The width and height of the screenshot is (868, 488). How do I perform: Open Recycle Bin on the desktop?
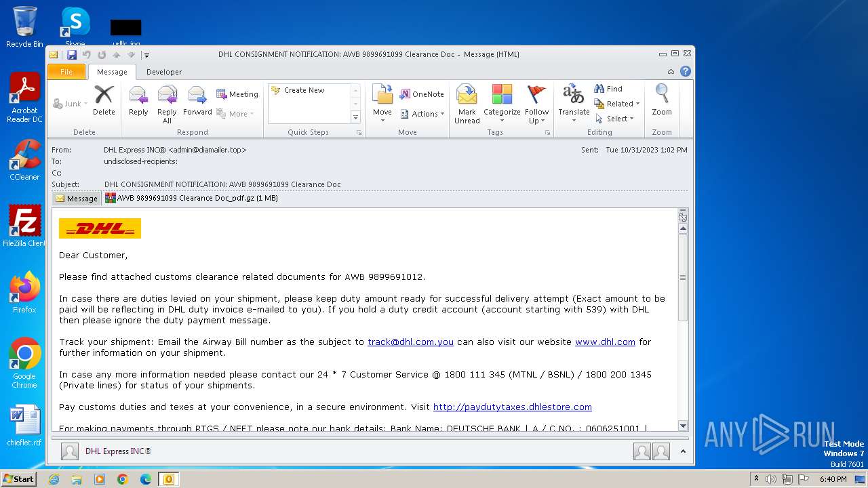[x=24, y=27]
